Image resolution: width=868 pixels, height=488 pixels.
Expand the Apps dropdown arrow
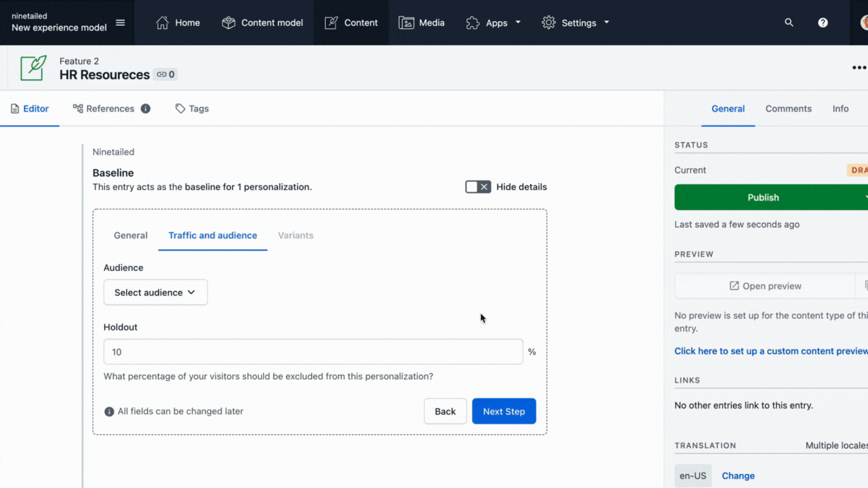tap(518, 23)
